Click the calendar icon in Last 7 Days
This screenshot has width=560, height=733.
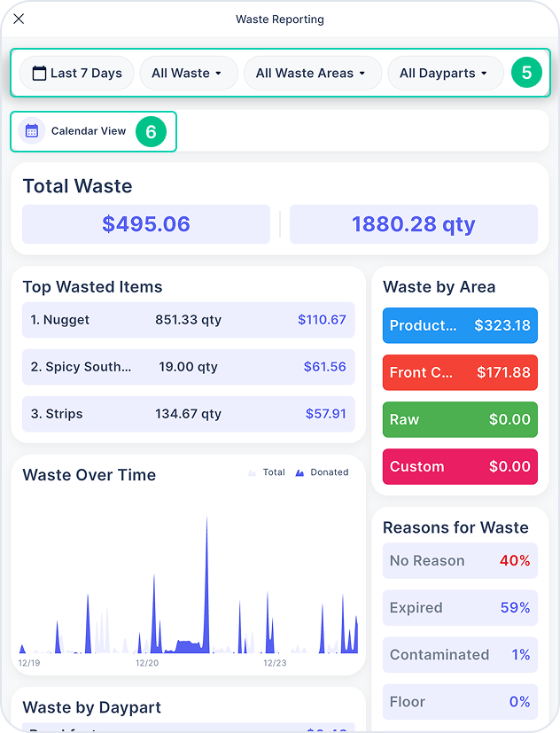(39, 73)
